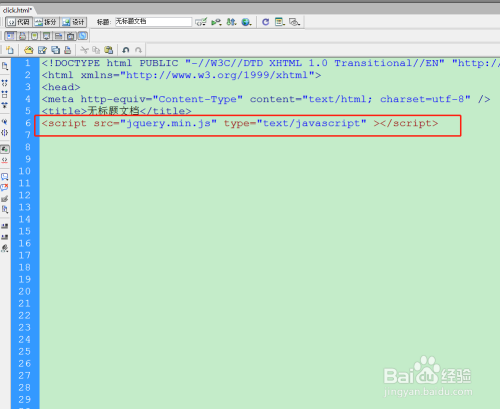Click line number 1 in the gutter
Image resolution: width=500 pixels, height=409 pixels.
tap(28, 63)
